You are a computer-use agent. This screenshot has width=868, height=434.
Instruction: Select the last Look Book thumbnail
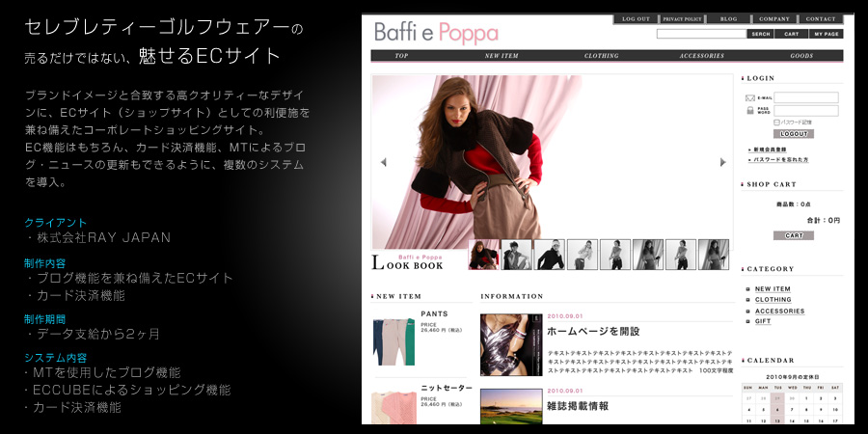click(x=713, y=255)
